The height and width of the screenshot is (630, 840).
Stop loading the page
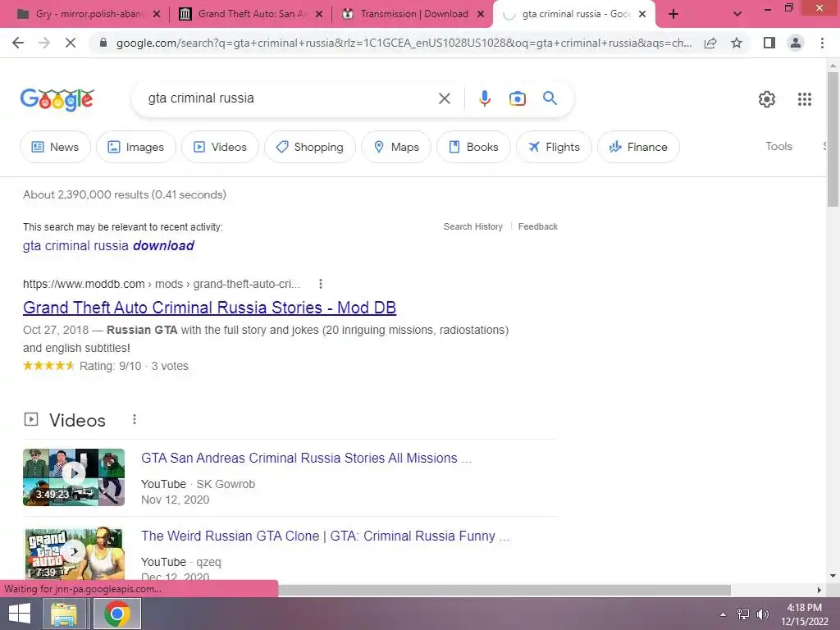[71, 43]
